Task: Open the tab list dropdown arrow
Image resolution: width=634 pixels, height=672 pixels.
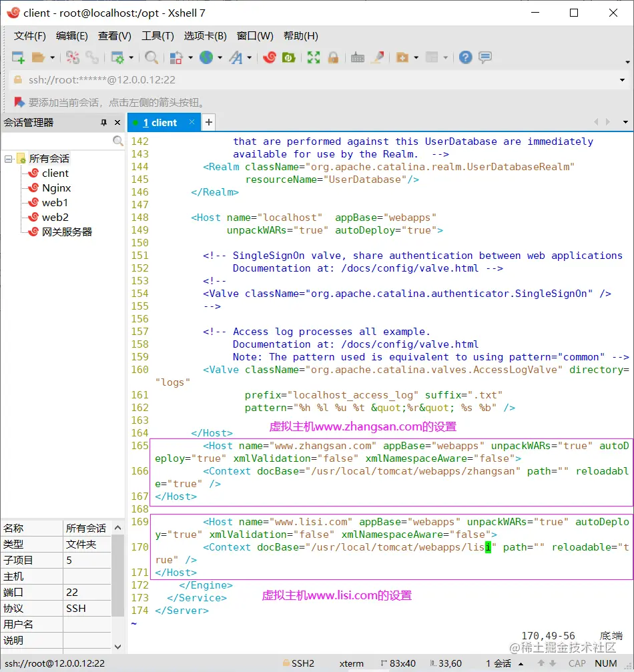Action: click(x=625, y=122)
